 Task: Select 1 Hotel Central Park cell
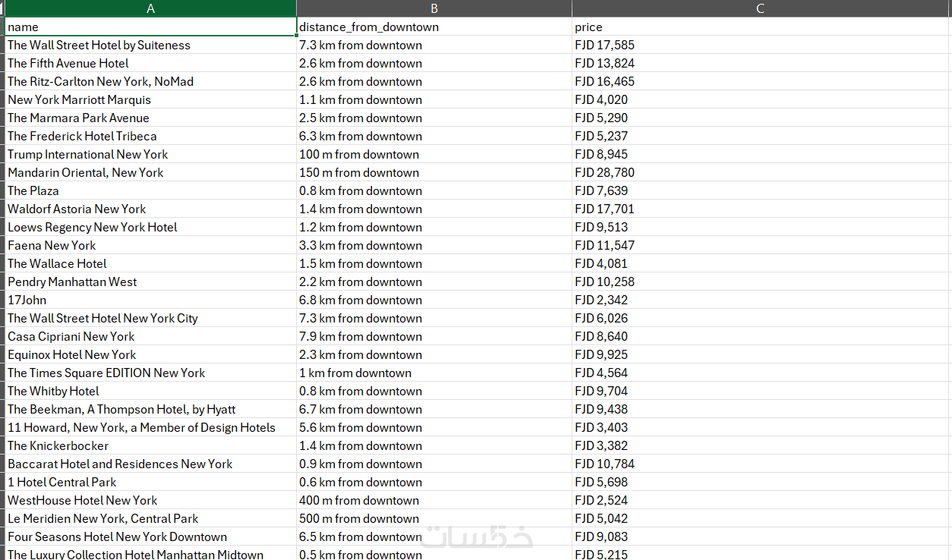[150, 482]
